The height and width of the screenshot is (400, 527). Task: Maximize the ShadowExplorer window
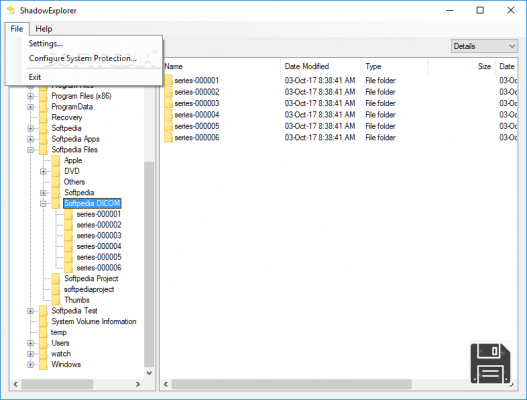[x=480, y=10]
